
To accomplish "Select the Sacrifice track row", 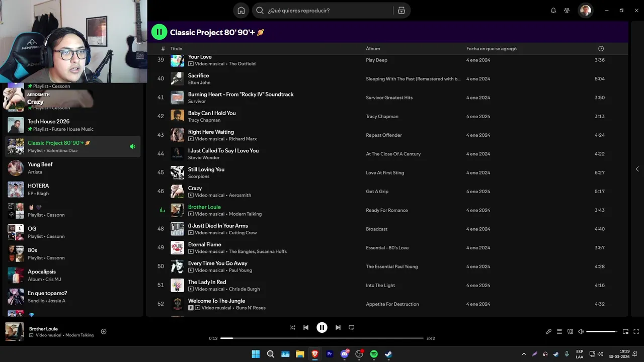I will pyautogui.click(x=387, y=79).
